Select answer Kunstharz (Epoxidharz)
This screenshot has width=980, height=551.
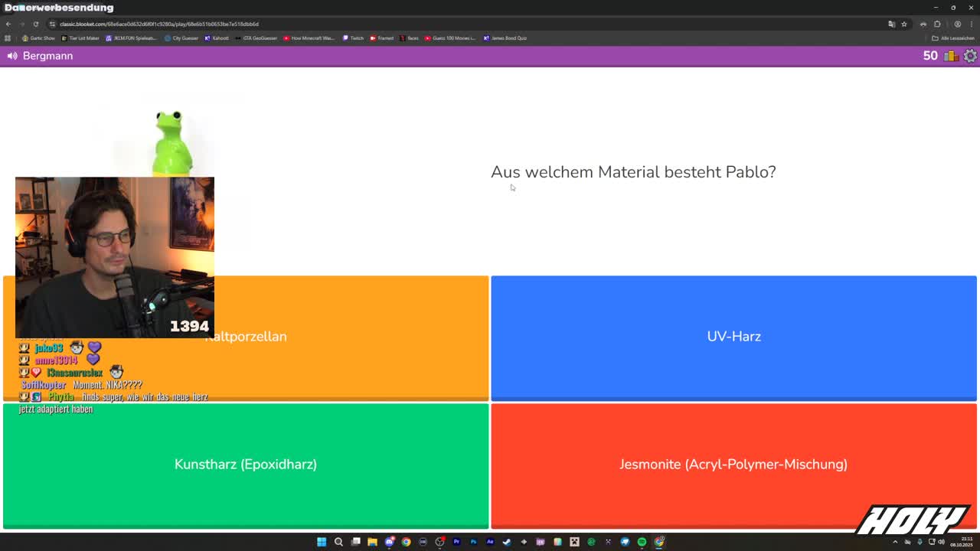point(246,465)
